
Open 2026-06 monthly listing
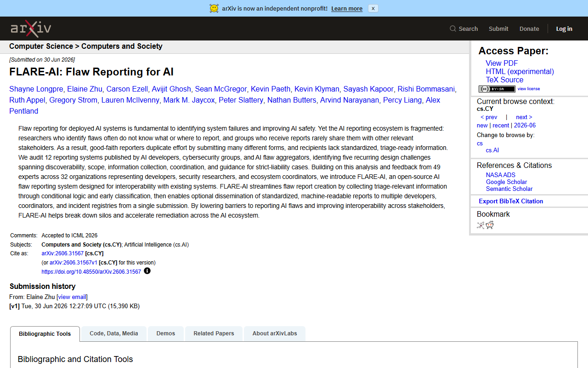525,125
